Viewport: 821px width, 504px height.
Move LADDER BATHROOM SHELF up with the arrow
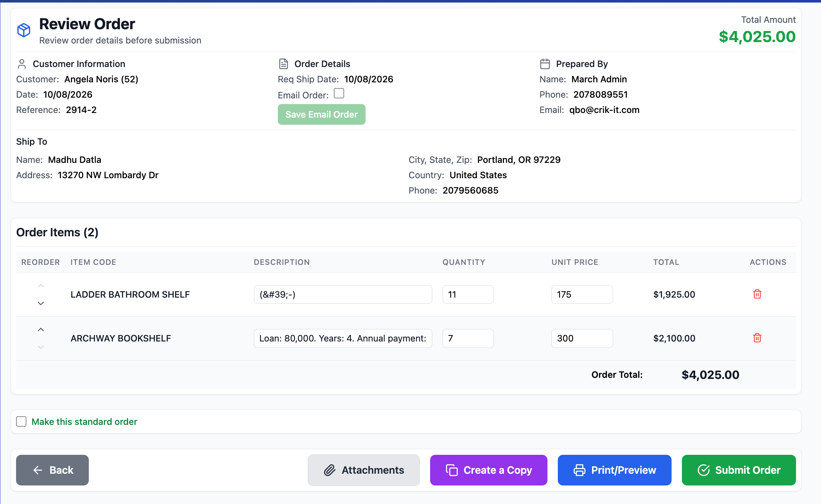pyautogui.click(x=41, y=286)
